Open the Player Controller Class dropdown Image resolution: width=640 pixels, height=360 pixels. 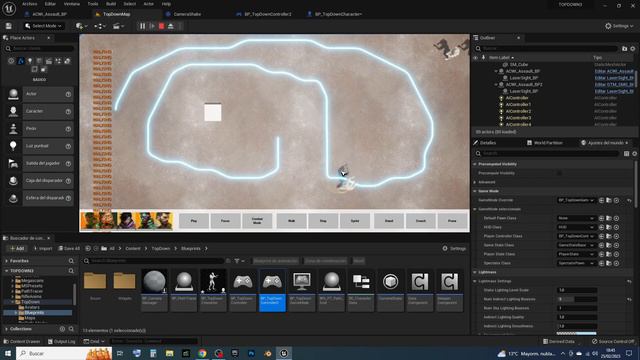pyautogui.click(x=576, y=236)
